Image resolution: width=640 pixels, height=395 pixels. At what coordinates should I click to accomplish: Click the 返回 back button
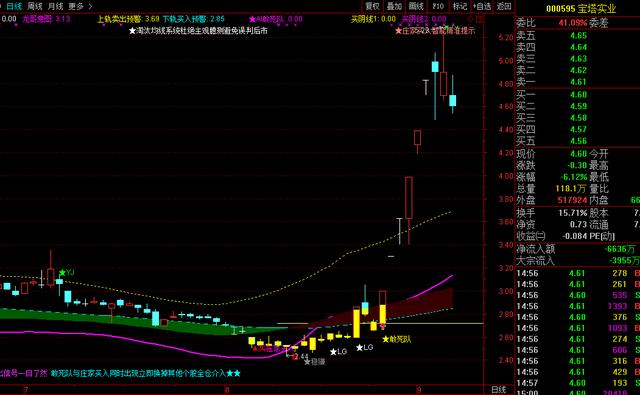pyautogui.click(x=504, y=6)
